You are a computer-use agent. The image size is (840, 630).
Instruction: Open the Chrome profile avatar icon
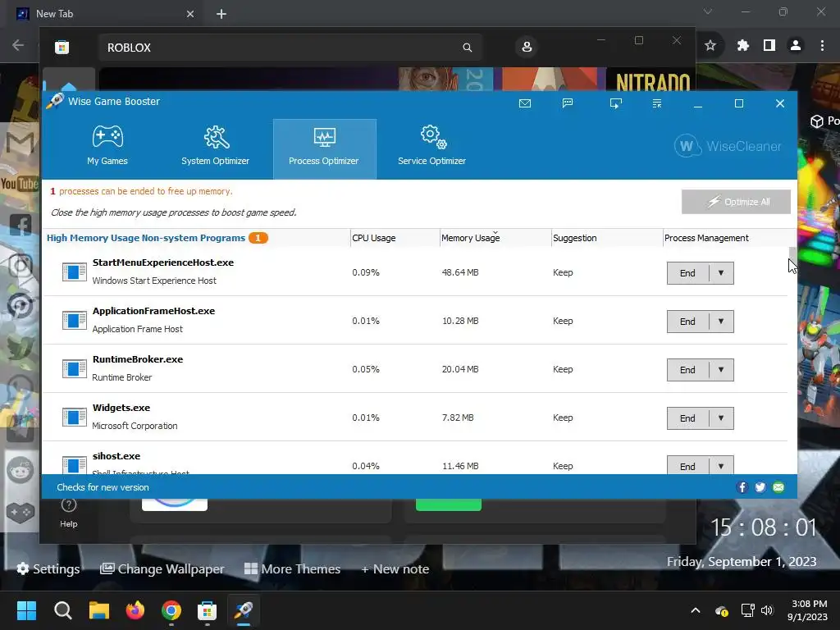click(x=796, y=46)
